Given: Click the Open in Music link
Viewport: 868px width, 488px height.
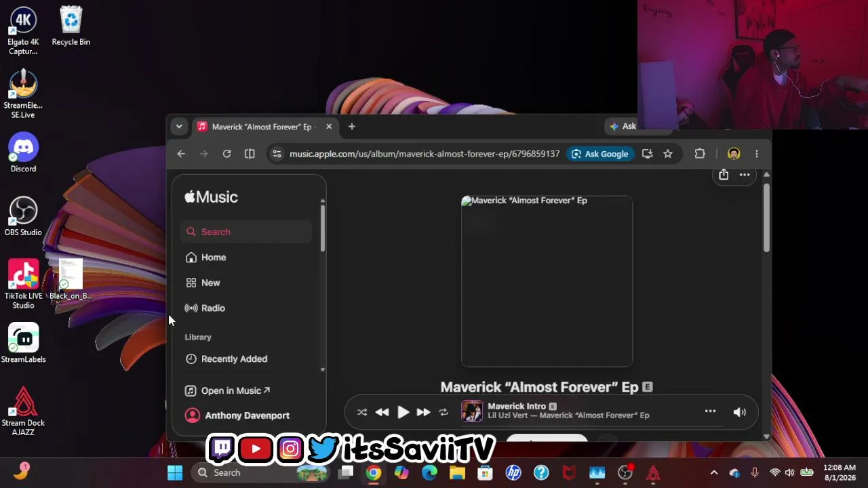Looking at the screenshot, I should click(x=228, y=390).
